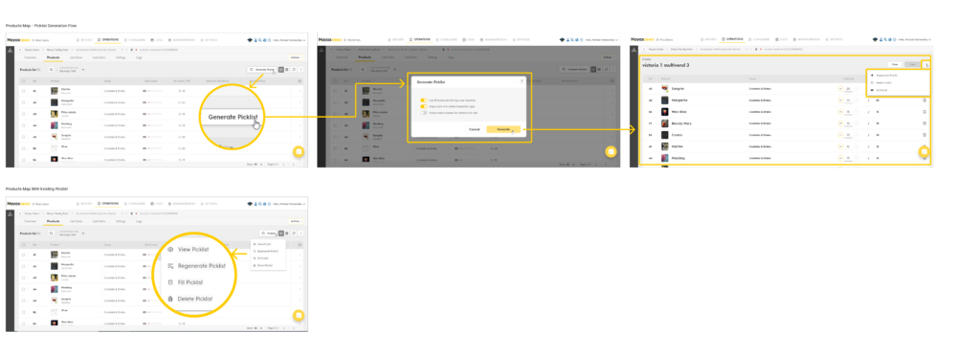980x355 pixels.
Task: Select View Picklist in magnified context menu
Action: coord(193,249)
